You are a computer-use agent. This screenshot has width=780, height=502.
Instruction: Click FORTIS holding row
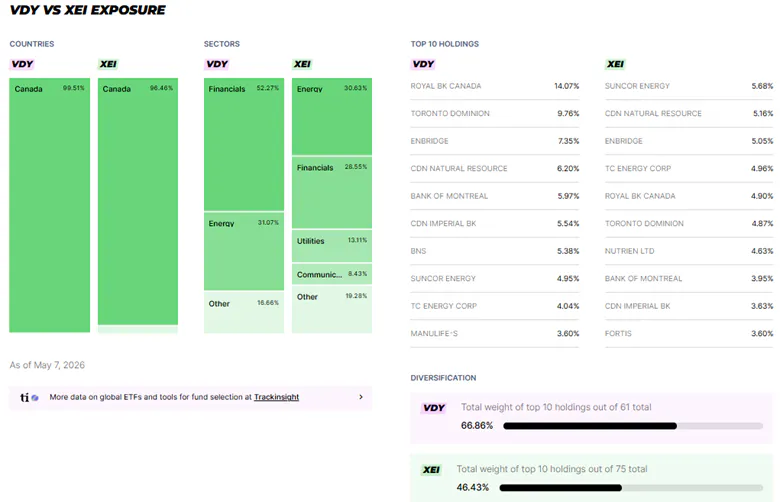(x=689, y=333)
